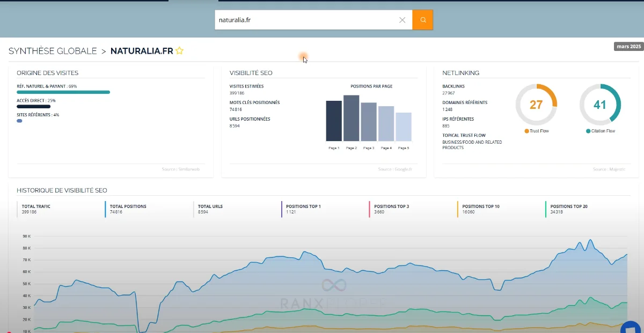Click the SYNTHÈSE GLOBALE breadcrumb
The height and width of the screenshot is (333, 644).
pos(53,51)
